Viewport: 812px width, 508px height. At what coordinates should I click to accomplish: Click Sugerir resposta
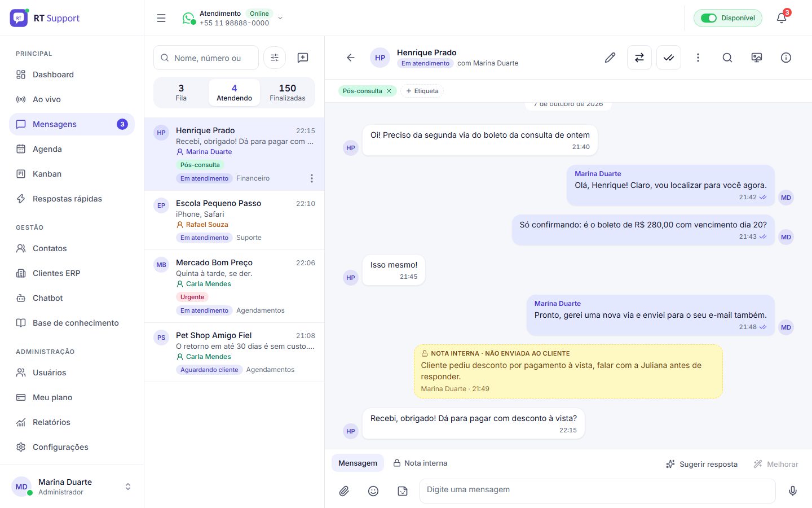(x=702, y=464)
